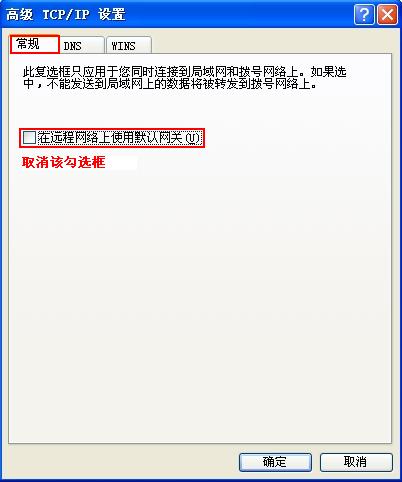
Task: Close the 高级 TCP/IP 设置 dialog
Action: pyautogui.click(x=387, y=15)
